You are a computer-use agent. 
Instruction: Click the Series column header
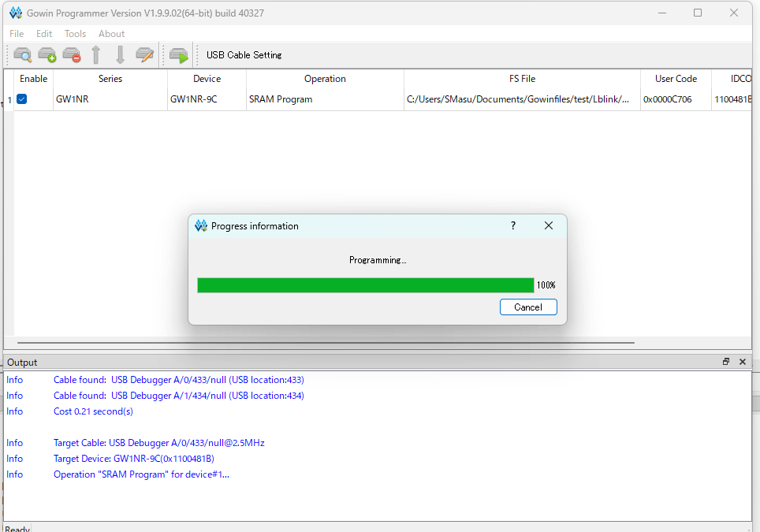(110, 79)
